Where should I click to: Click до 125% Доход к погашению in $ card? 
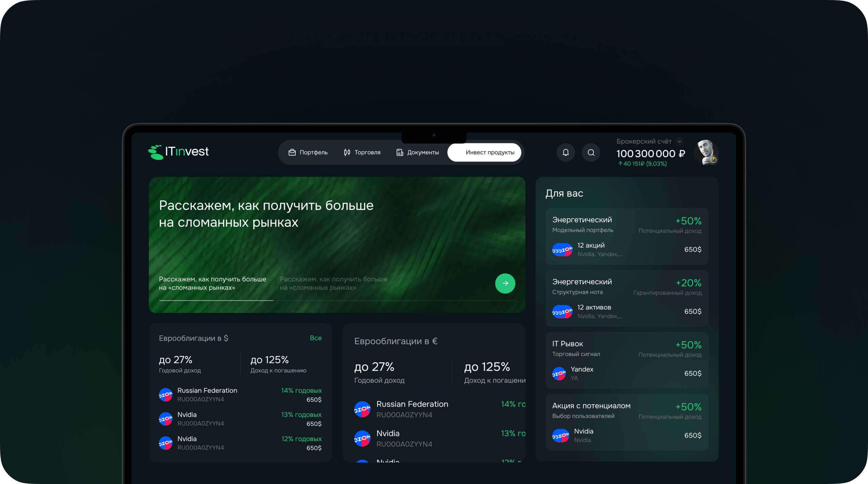[278, 364]
